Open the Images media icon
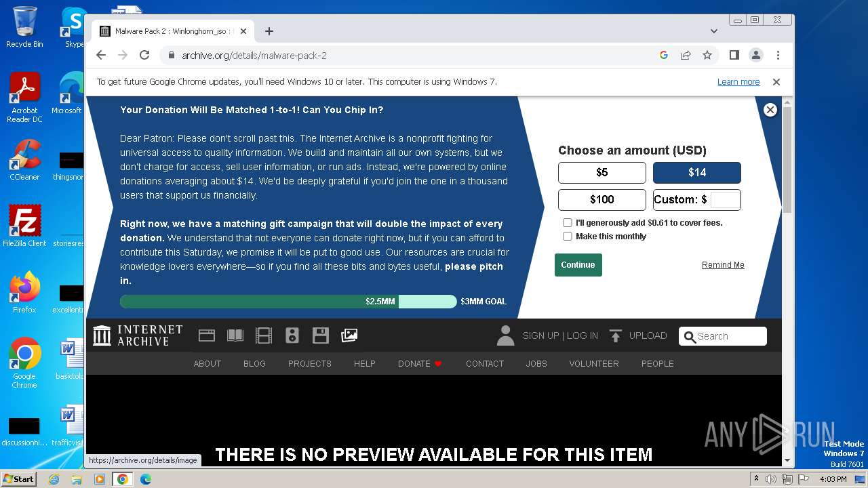The height and width of the screenshot is (488, 868). (349, 335)
